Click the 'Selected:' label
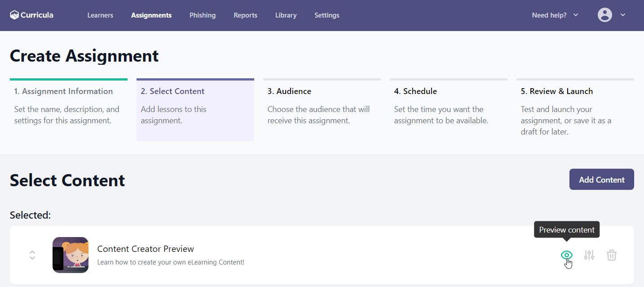Image resolution: width=644 pixels, height=287 pixels. (x=31, y=215)
